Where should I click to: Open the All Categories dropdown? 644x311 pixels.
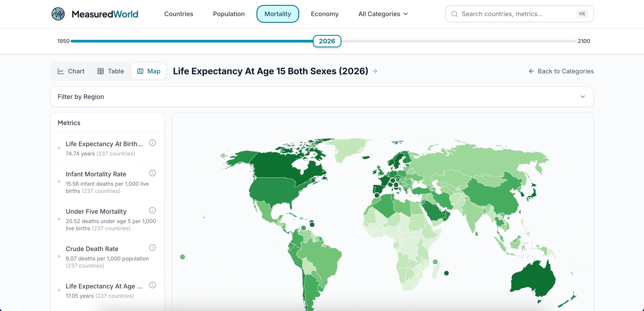(x=383, y=14)
